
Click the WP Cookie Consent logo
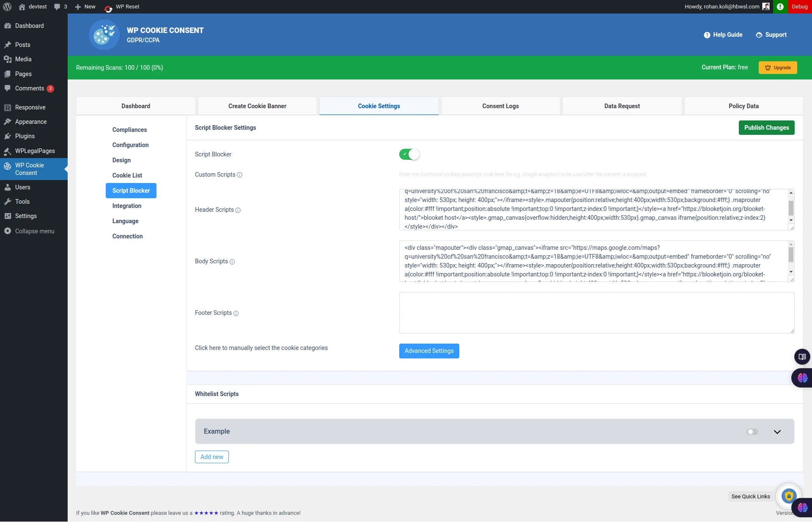click(x=104, y=35)
